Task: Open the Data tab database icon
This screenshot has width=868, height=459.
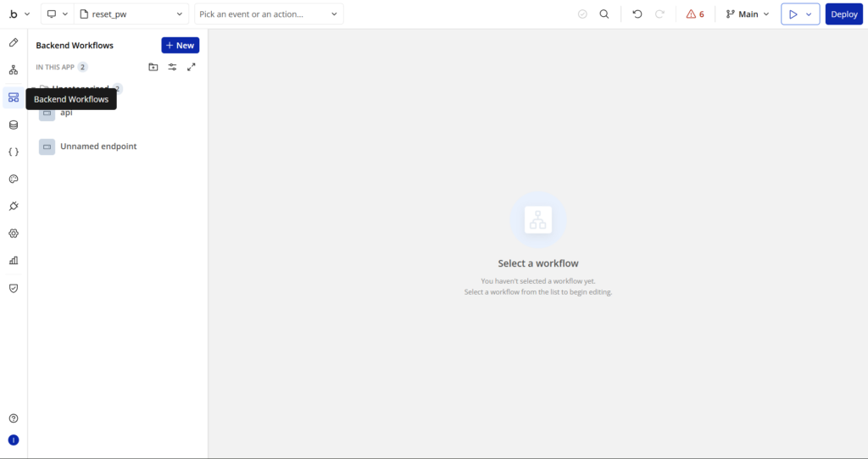Action: (14, 125)
